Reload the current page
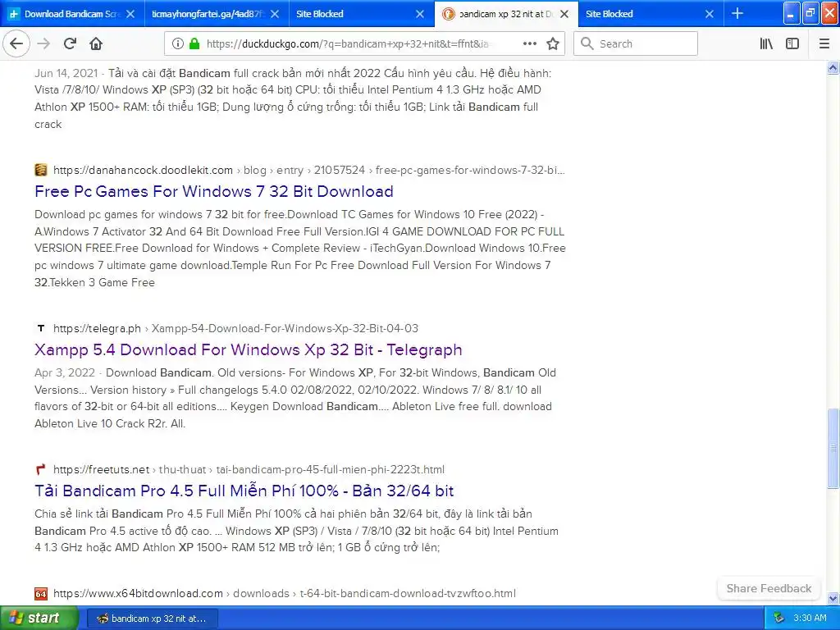840x630 pixels. [x=70, y=43]
